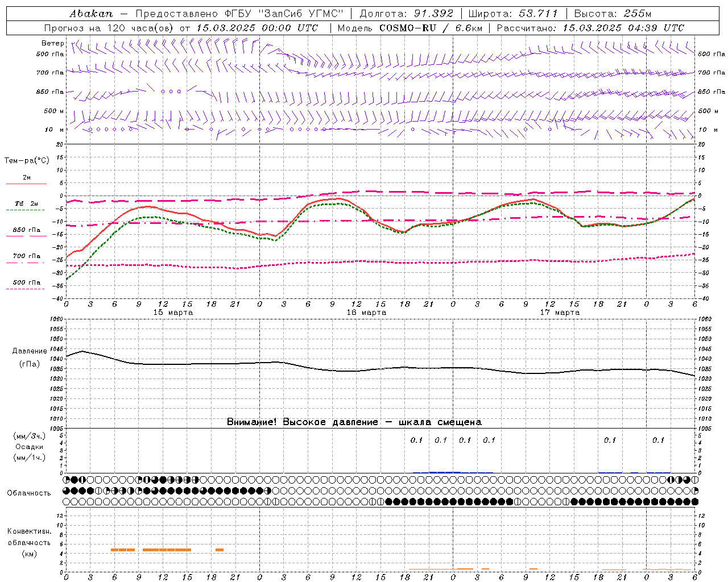Click the left-axis 10 м wind level label
This screenshot has height=582, width=728.
pyautogui.click(x=54, y=130)
